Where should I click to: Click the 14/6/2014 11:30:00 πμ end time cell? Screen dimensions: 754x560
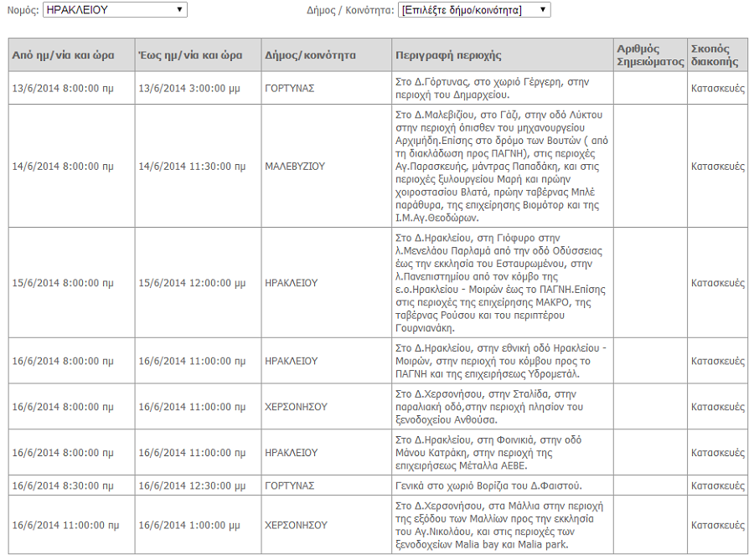coord(192,167)
